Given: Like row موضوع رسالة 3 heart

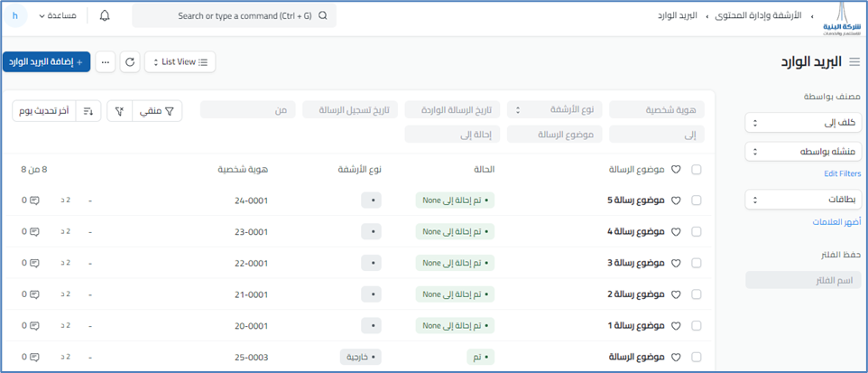Looking at the screenshot, I should coord(675,263).
